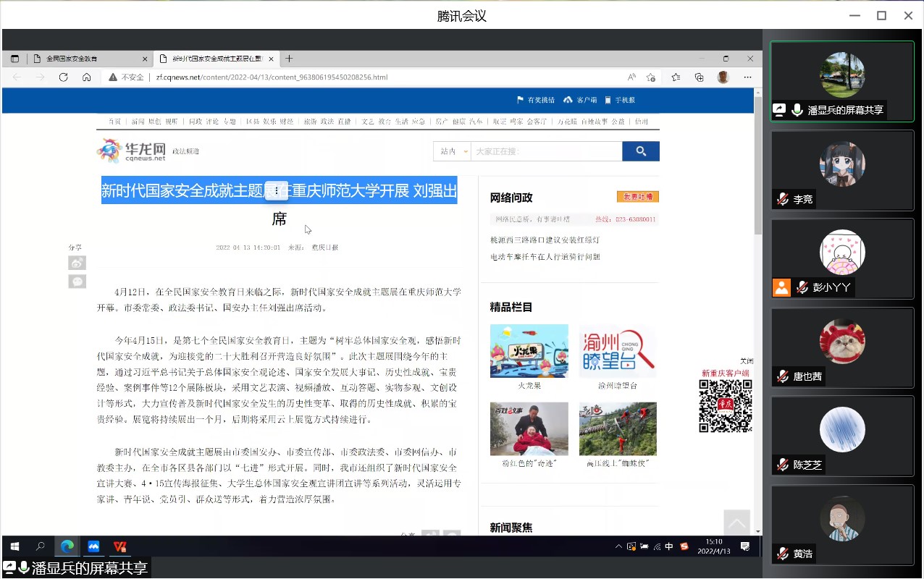Screen dimensions: 924x579
Task: Open the Edge settings ellipsis menu
Action: 747,77
